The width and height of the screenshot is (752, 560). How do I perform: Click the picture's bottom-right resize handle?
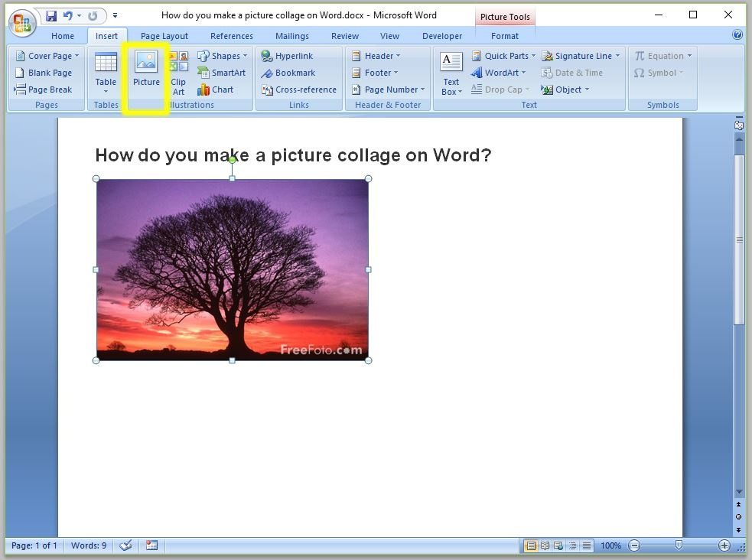tap(368, 360)
